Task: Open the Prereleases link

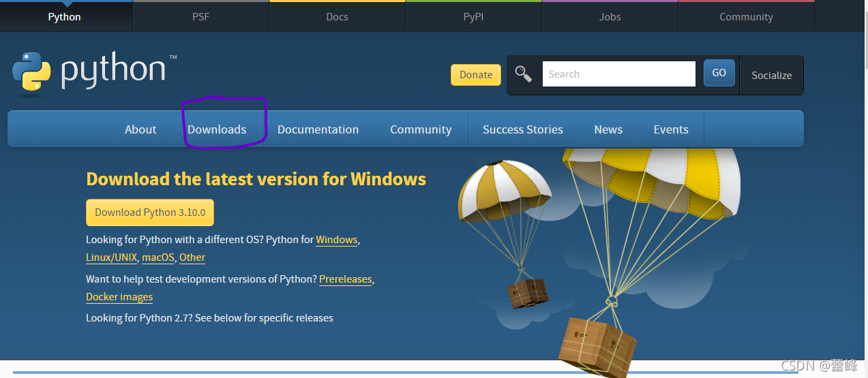Action: [346, 279]
